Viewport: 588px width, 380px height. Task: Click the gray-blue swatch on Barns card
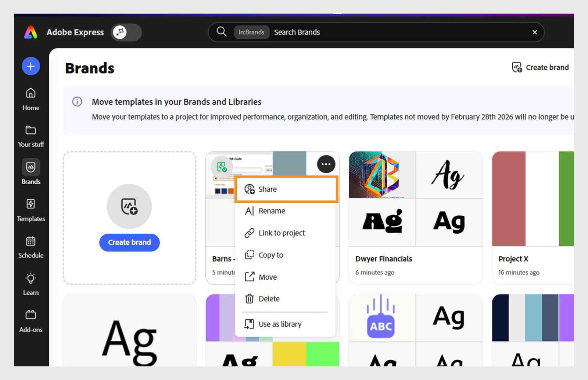coord(289,163)
